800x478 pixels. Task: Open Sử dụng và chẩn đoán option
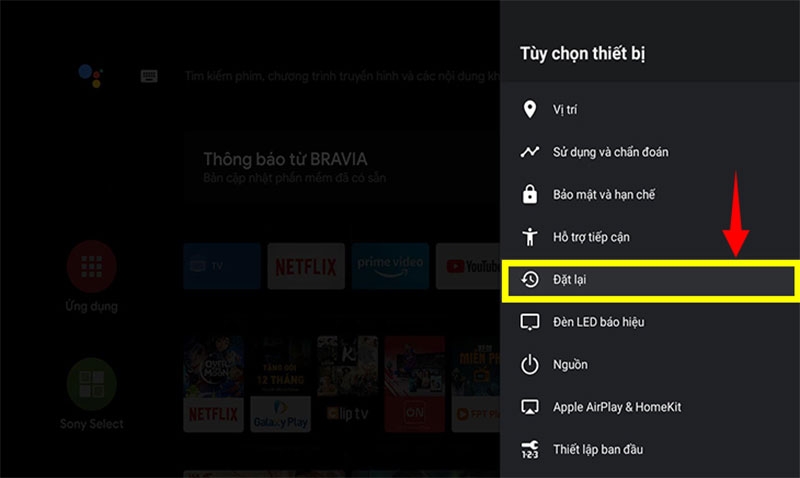coord(649,152)
